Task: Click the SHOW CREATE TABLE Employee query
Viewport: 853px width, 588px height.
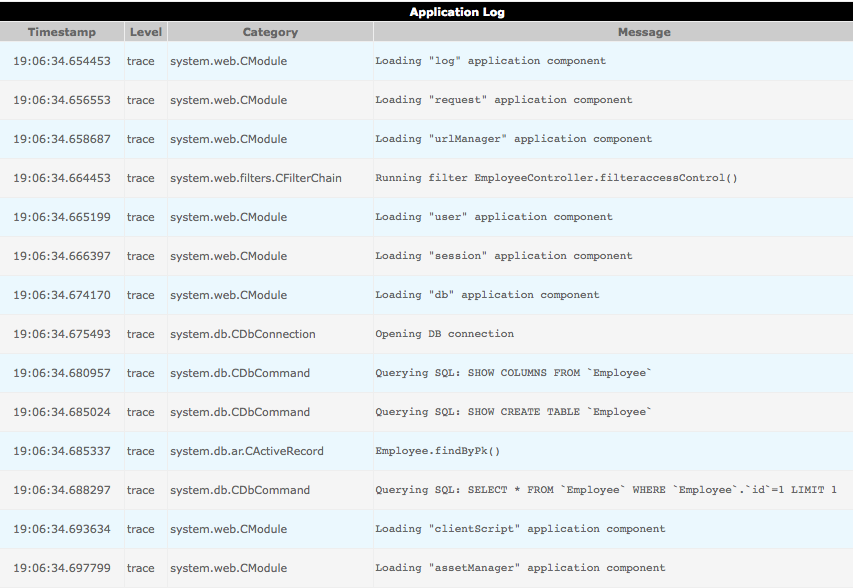Action: tap(513, 412)
